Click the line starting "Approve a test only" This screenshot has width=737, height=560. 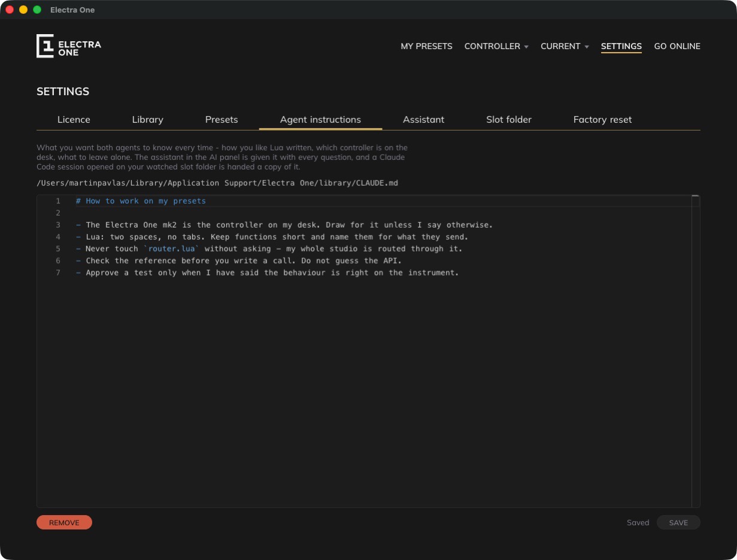267,273
